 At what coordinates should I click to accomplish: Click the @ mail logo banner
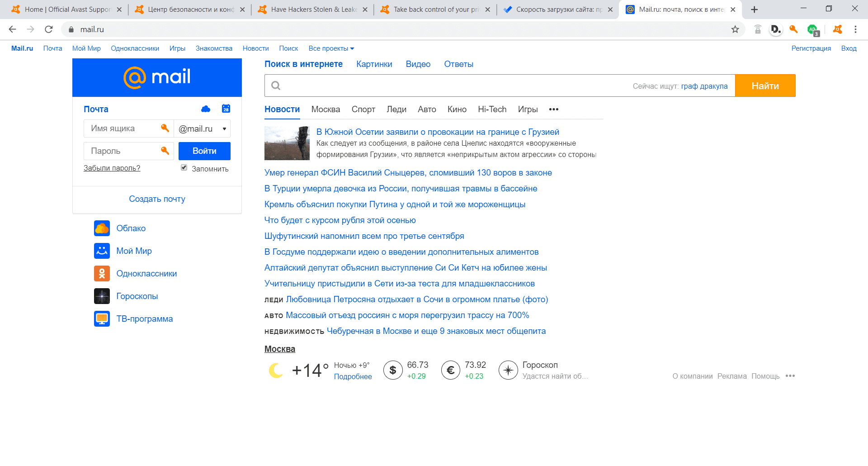pyautogui.click(x=157, y=77)
